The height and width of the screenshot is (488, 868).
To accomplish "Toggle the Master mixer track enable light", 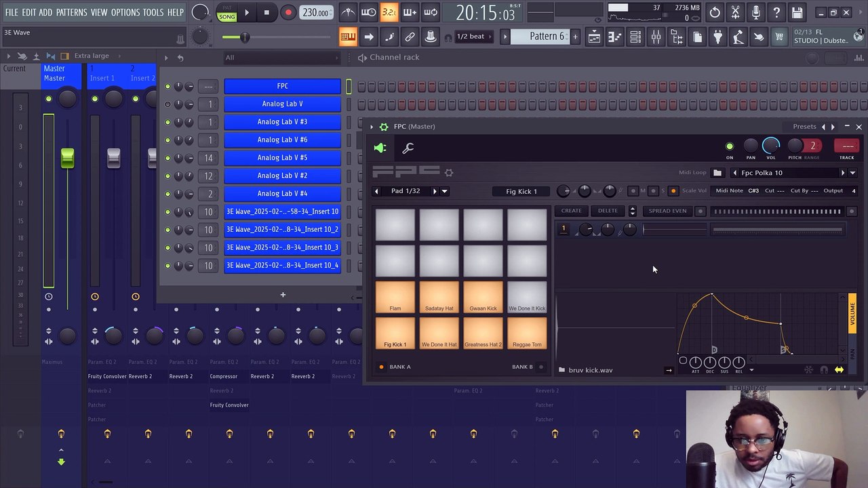I will (48, 99).
